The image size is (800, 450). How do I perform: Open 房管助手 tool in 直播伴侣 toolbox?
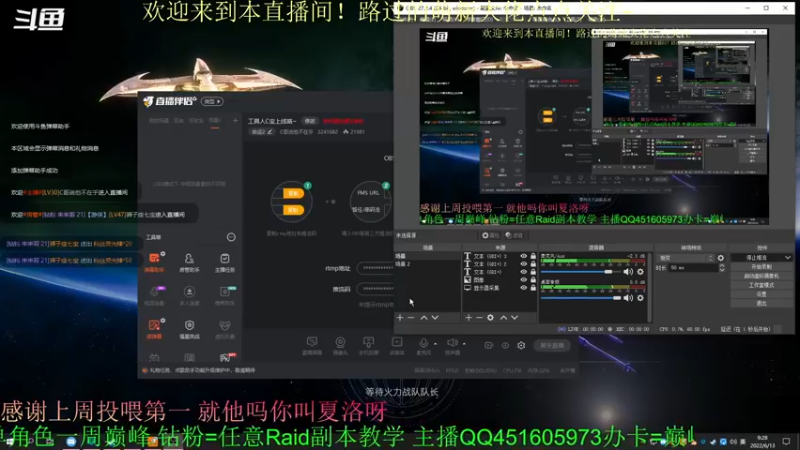(x=189, y=262)
